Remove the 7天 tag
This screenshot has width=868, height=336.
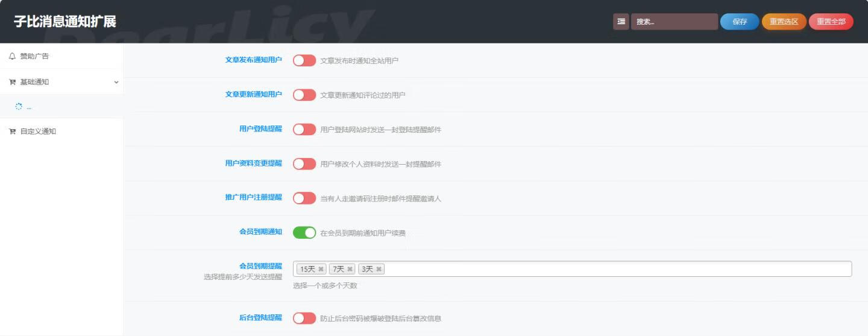[350, 269]
